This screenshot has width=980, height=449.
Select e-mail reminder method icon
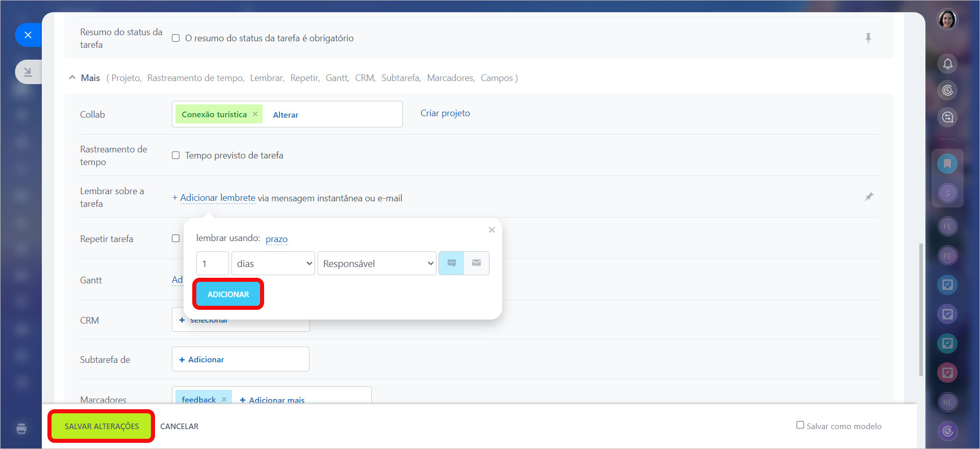coord(476,263)
